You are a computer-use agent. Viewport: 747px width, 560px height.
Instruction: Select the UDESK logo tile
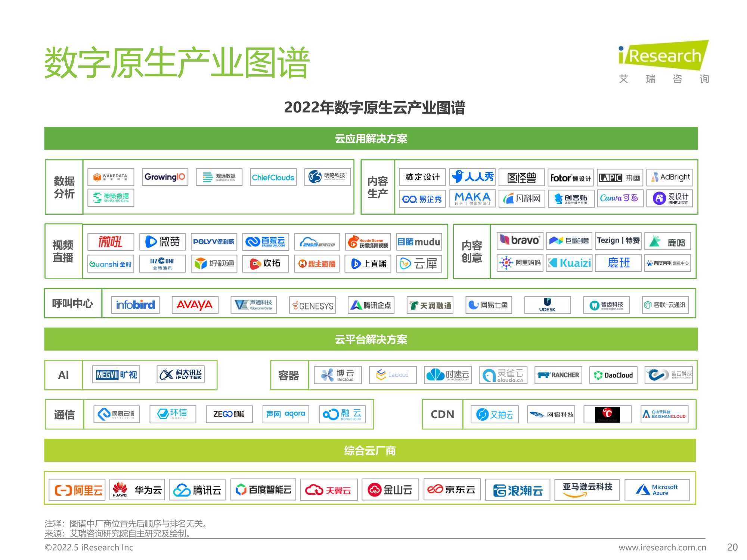click(x=548, y=305)
